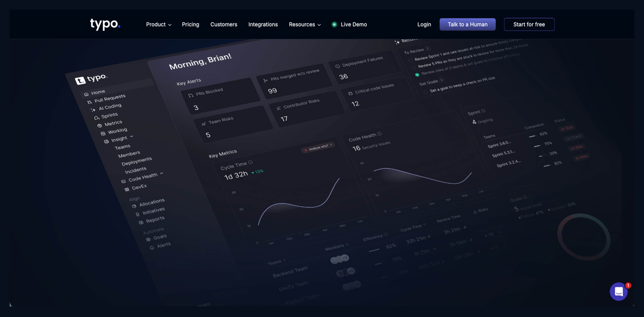Screen dimensions: 644x317
Task: Click the DevEx sidebar icon
Action: pyautogui.click(x=127, y=189)
